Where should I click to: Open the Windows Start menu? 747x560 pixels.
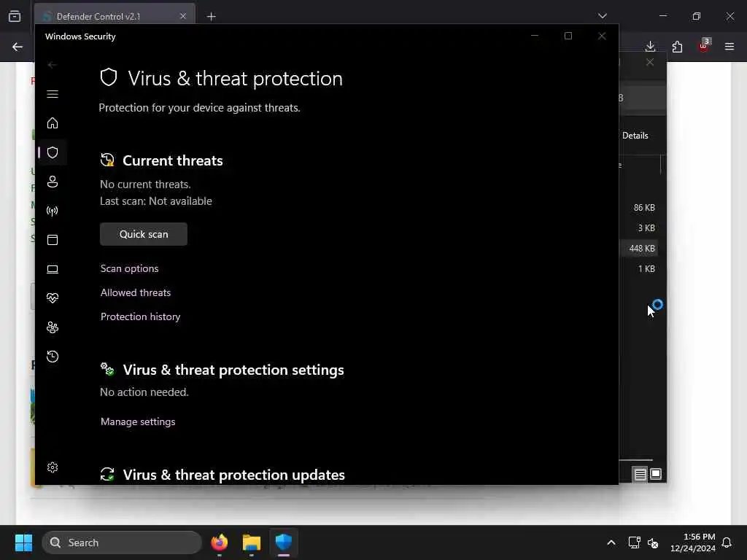(x=24, y=542)
